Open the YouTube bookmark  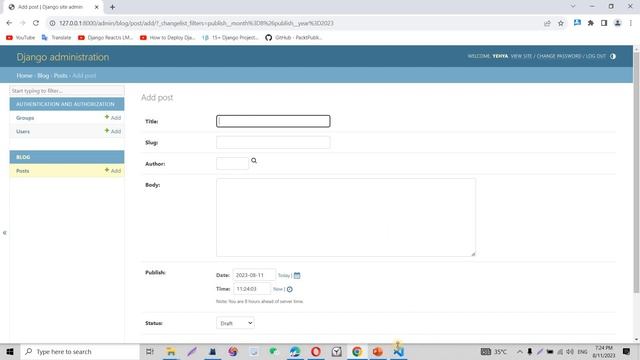[20, 38]
